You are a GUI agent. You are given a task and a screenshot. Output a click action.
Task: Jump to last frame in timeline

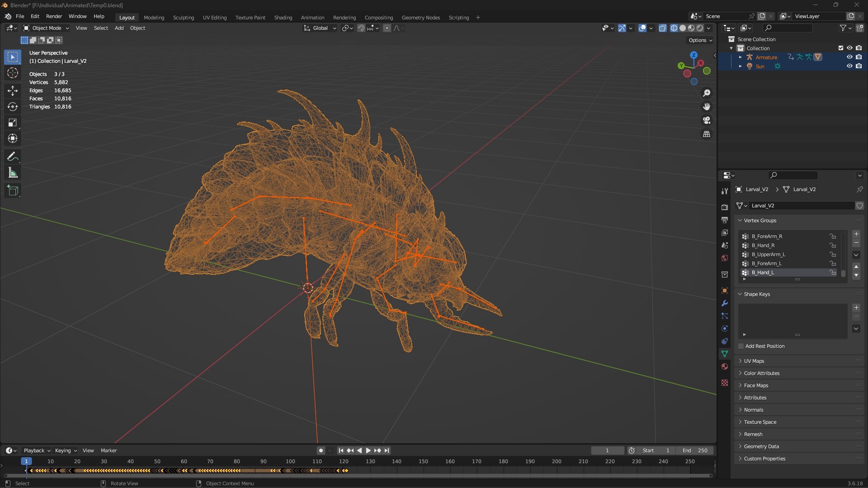tap(387, 450)
